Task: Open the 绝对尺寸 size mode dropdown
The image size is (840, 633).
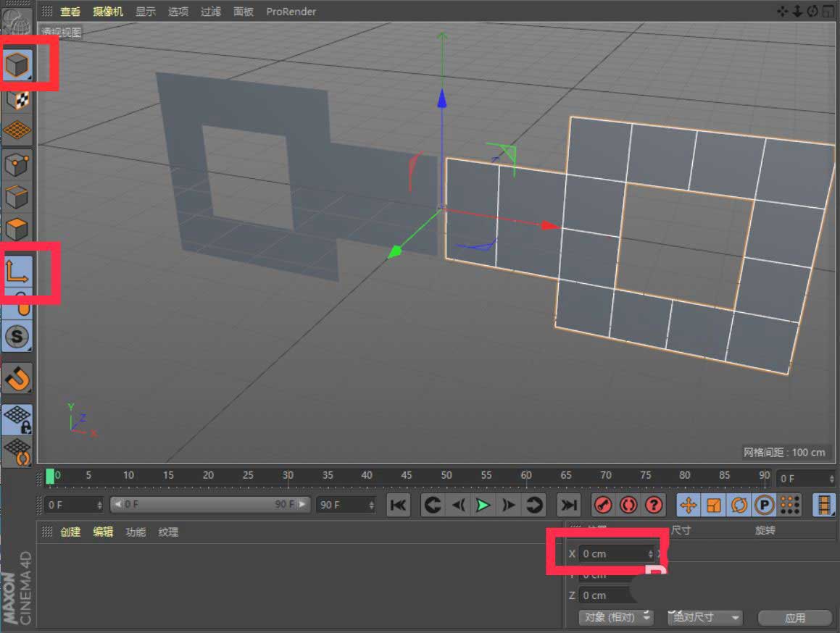Action: pos(706,618)
